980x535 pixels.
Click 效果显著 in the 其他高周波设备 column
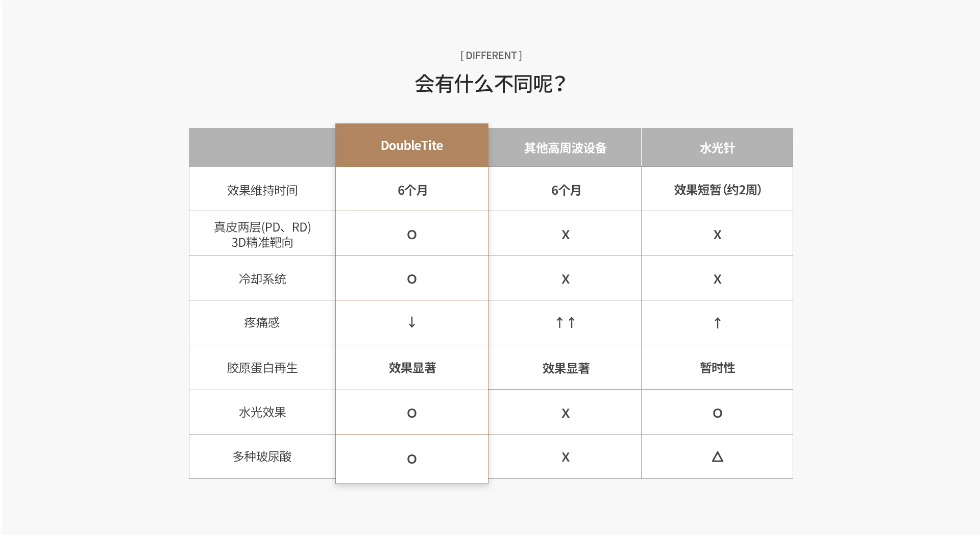pos(566,368)
